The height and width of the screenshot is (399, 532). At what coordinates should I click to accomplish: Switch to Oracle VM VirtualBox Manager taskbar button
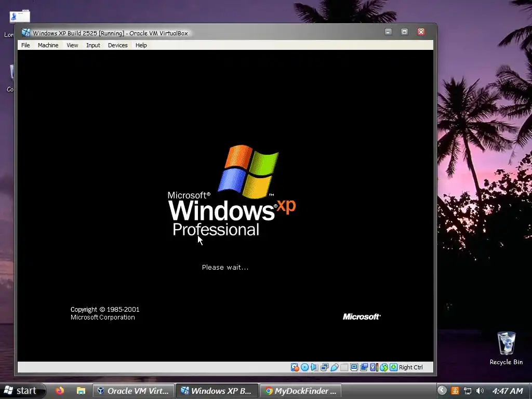pos(134,391)
